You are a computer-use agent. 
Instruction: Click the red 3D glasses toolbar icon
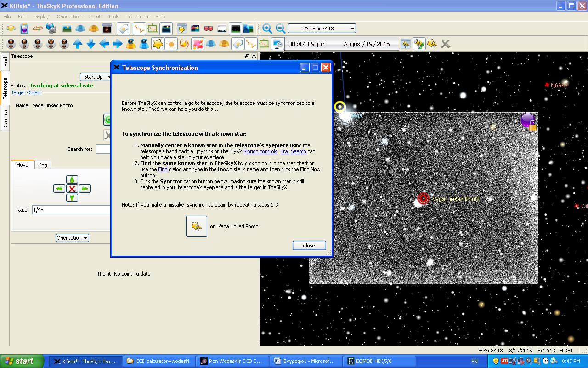[x=209, y=29]
